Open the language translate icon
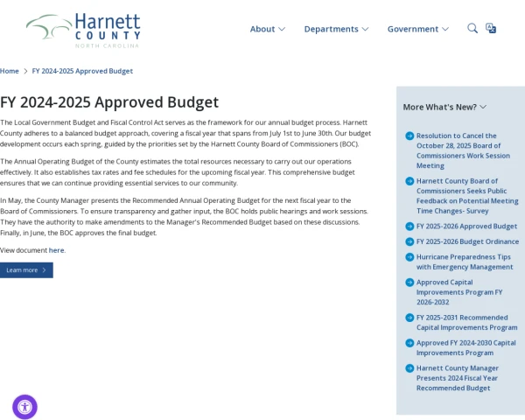Screen dimensions: 525x420 click(491, 29)
